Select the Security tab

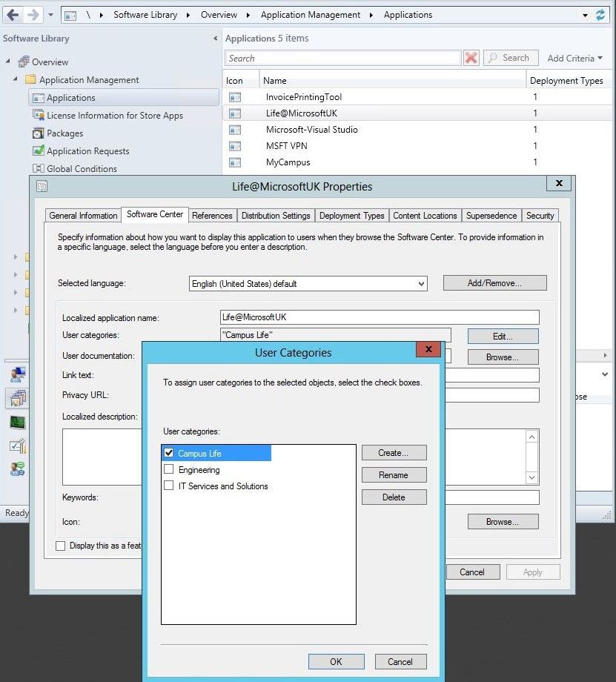540,216
